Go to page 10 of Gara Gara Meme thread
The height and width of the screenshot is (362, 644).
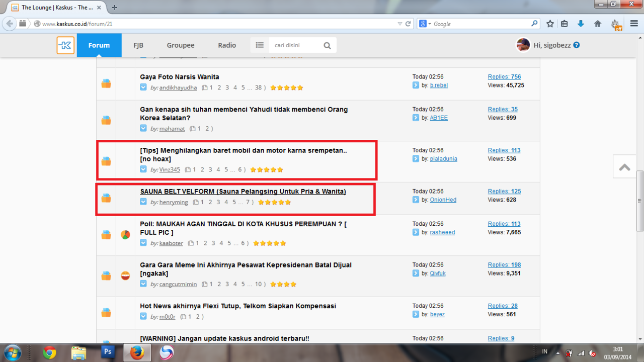click(259, 284)
